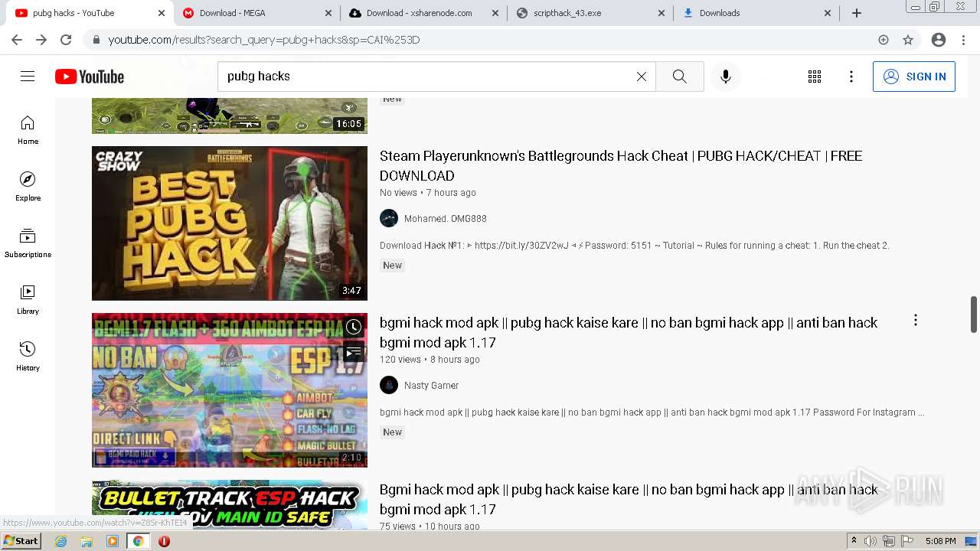Add bgmi hack video to Watch later
Screen dimensions: 980x551
(353, 328)
